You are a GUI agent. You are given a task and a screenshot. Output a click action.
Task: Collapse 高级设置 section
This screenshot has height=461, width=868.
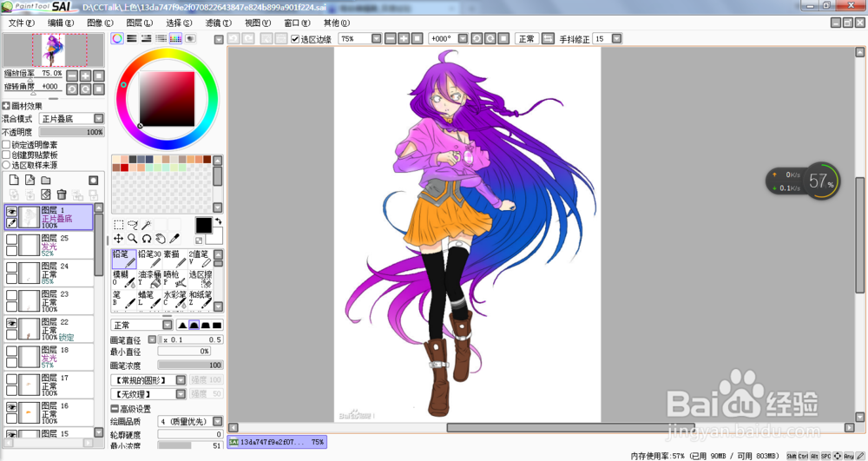[115, 408]
